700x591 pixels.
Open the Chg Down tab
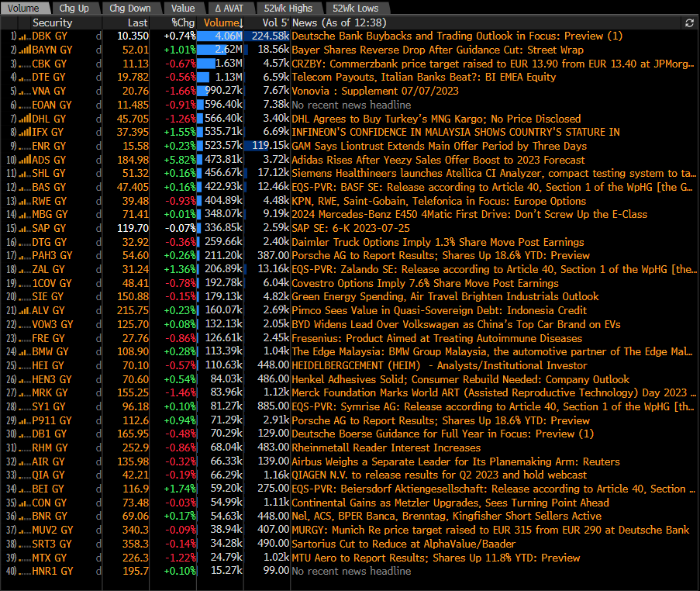[130, 8]
